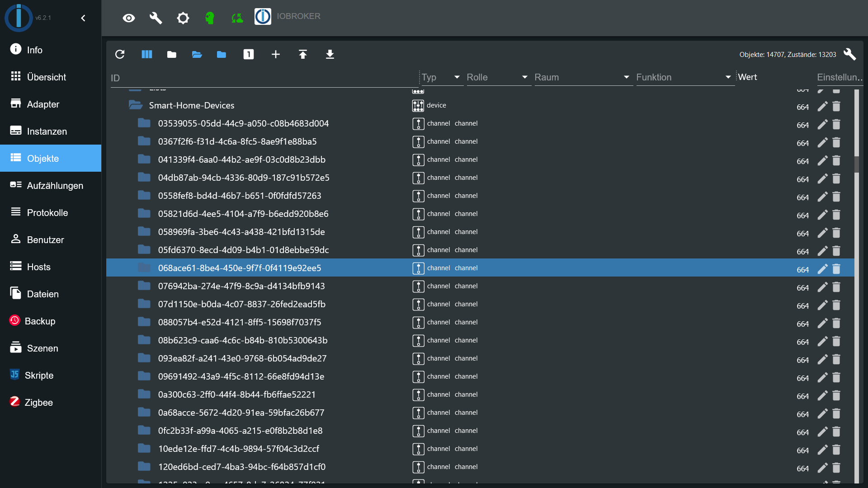Delete channel 03539055 with trash icon

[x=836, y=124]
